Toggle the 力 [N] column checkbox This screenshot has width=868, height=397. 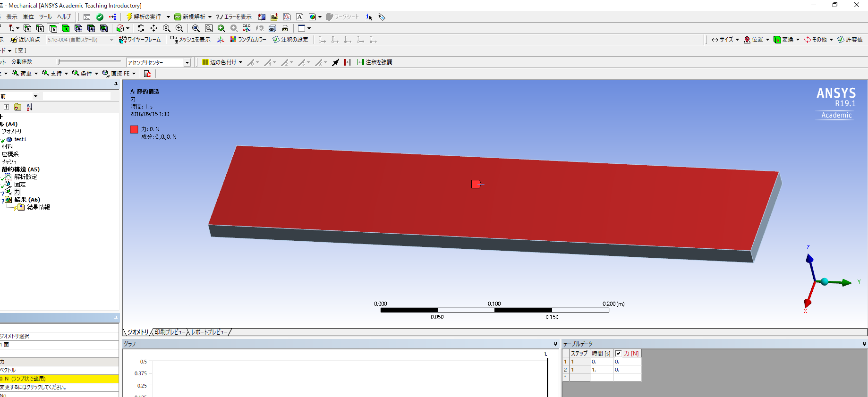618,353
